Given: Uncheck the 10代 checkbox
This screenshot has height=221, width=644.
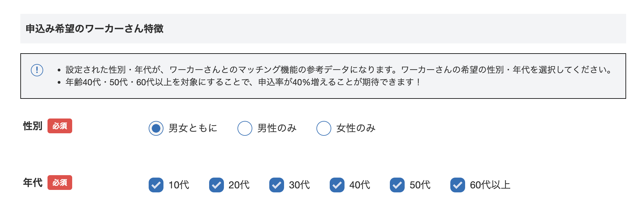Looking at the screenshot, I should [156, 185].
